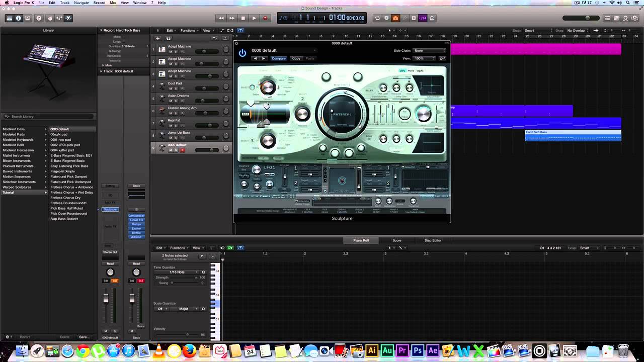Screen dimensions: 644x362
Task: Open the Drag No Overlap dropdown
Action: pyautogui.click(x=578, y=31)
